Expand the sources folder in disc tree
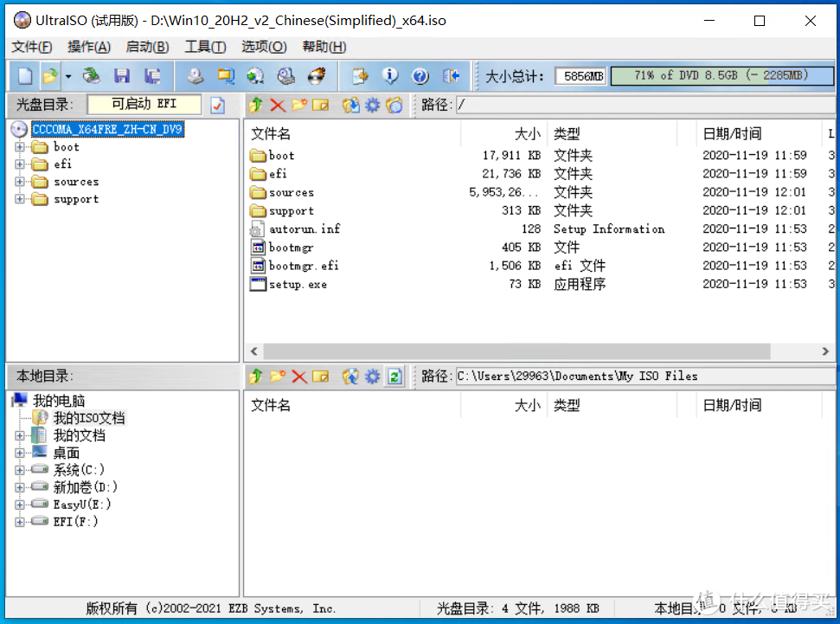The height and width of the screenshot is (624, 840). point(20,182)
